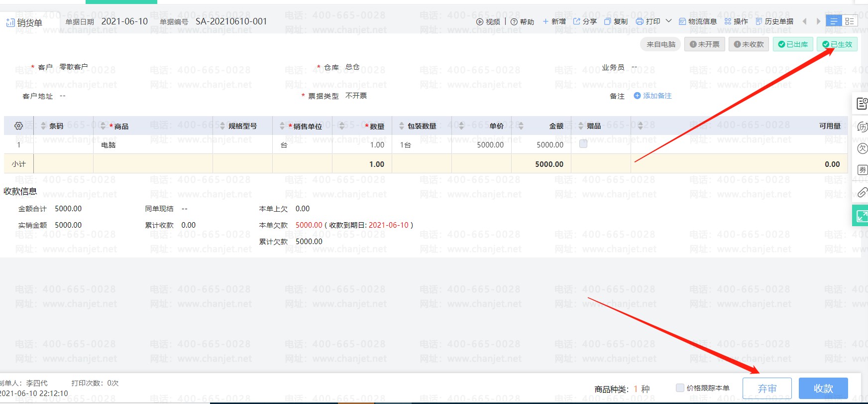The width and height of the screenshot is (868, 404).
Task: Sort the table by 可用量 column
Action: [x=641, y=126]
